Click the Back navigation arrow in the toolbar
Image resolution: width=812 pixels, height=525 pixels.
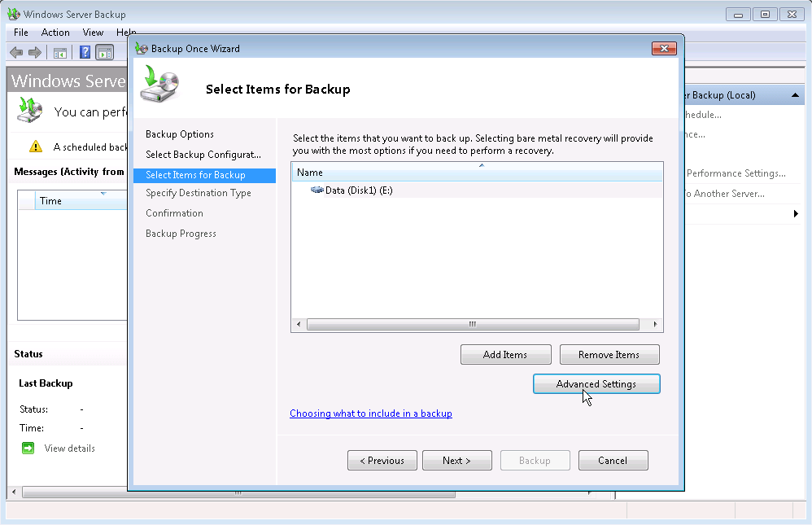(16, 52)
